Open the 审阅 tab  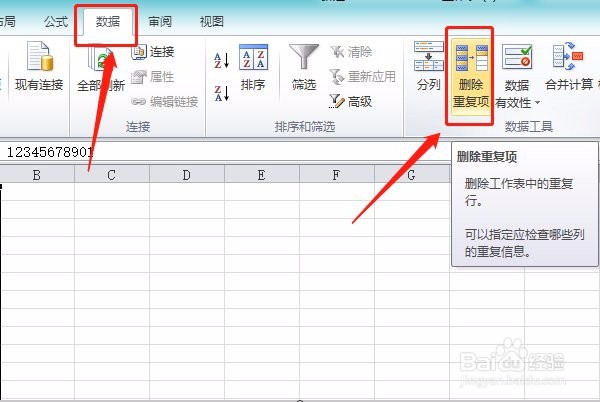160,22
